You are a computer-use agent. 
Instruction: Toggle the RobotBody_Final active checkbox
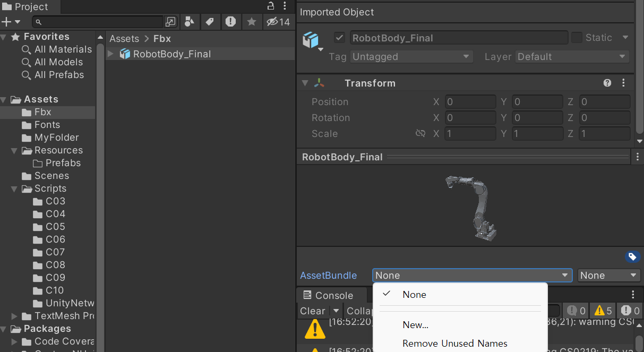pyautogui.click(x=340, y=38)
